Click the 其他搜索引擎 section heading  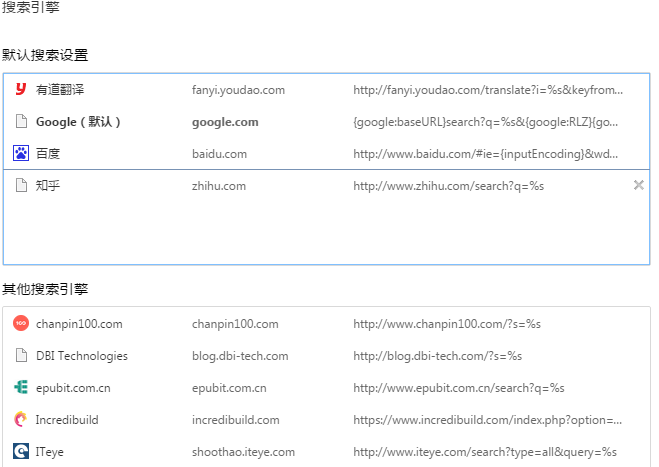click(x=45, y=289)
